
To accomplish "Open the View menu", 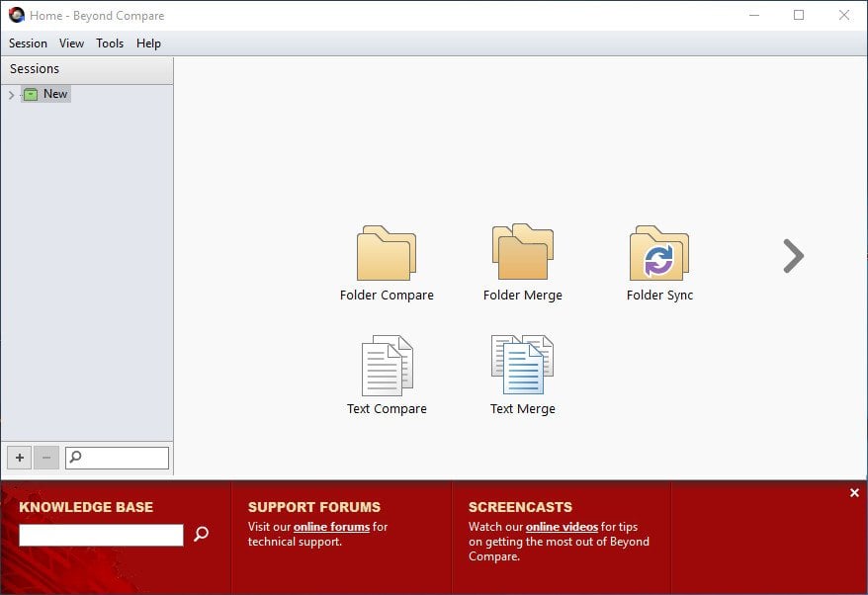I will point(71,43).
